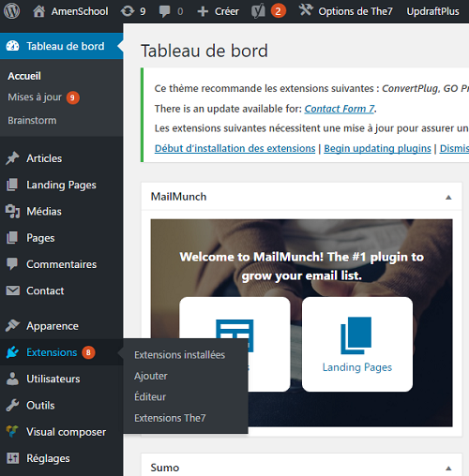Click the Extensions count badge 8

pyautogui.click(x=88, y=352)
